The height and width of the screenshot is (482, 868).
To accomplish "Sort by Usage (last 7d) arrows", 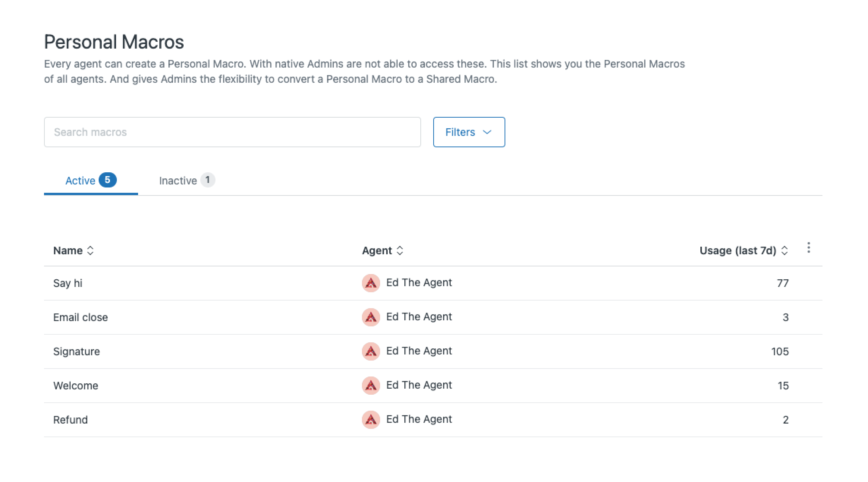I will (785, 250).
